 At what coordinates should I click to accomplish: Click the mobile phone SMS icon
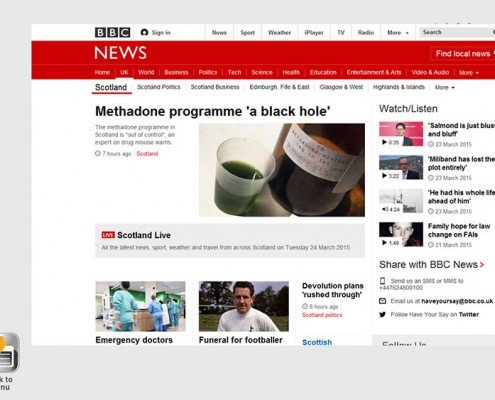(x=383, y=281)
